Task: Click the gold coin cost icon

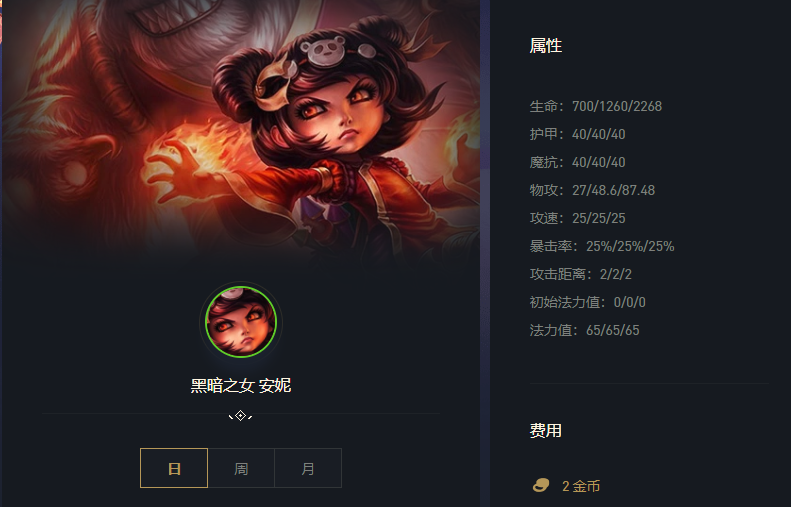Action: click(x=541, y=485)
